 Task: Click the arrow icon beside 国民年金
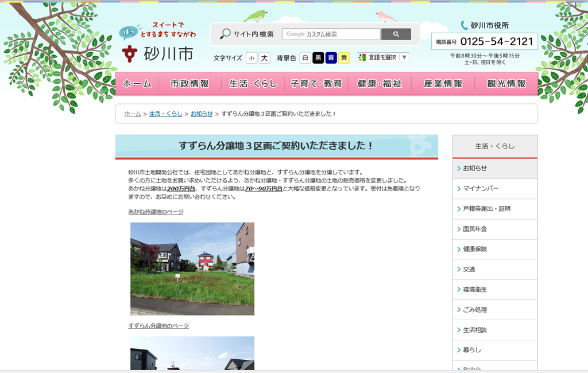pyautogui.click(x=459, y=229)
